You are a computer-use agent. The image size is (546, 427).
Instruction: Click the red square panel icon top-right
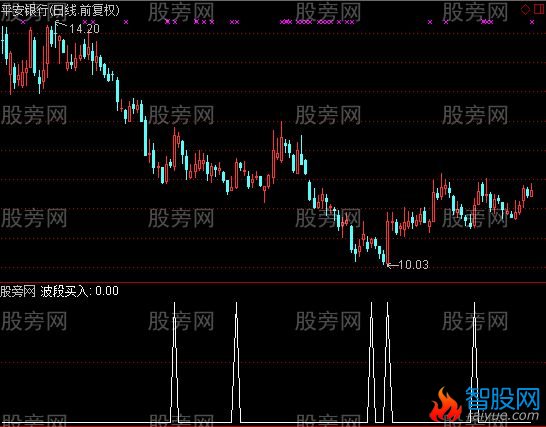click(x=539, y=9)
